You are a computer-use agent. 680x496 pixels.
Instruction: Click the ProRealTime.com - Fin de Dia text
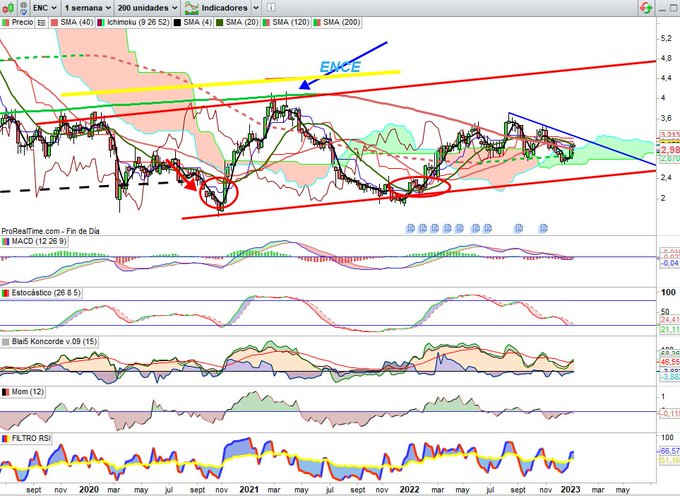(x=50, y=232)
